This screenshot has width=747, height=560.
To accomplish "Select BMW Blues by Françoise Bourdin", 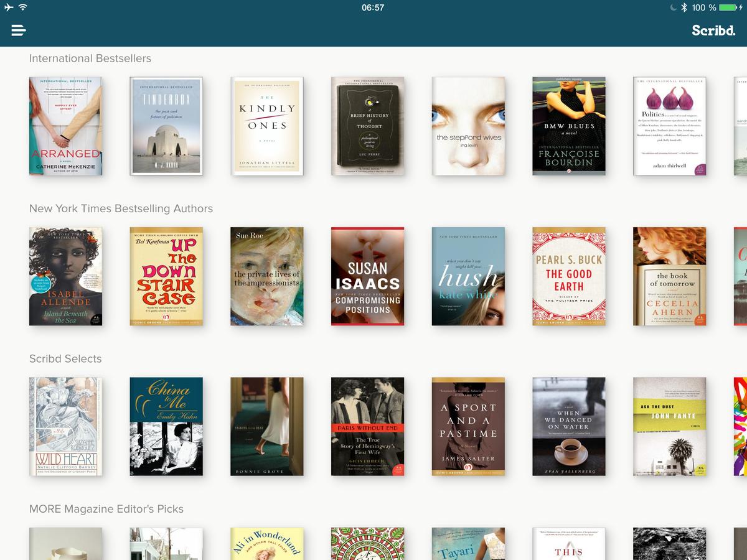I will pos(569,126).
